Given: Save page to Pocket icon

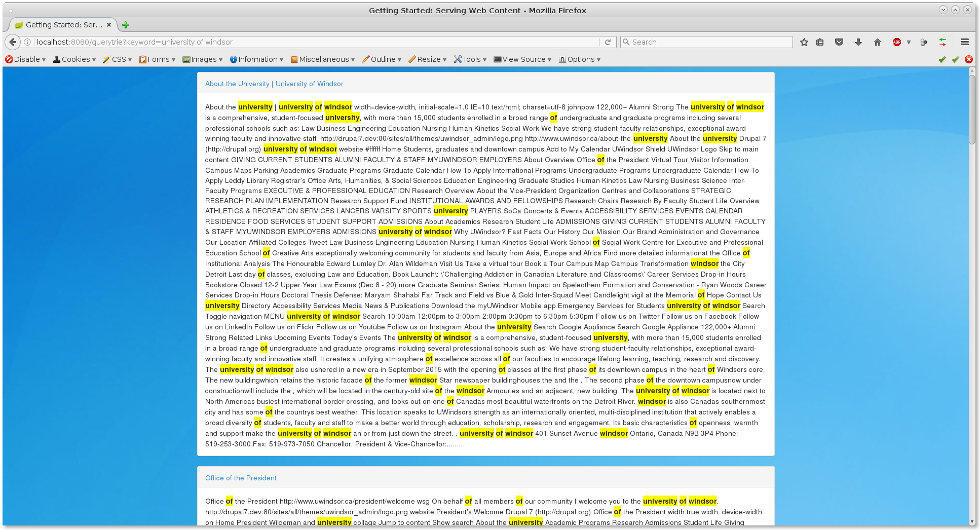Looking at the screenshot, I should coord(839,42).
